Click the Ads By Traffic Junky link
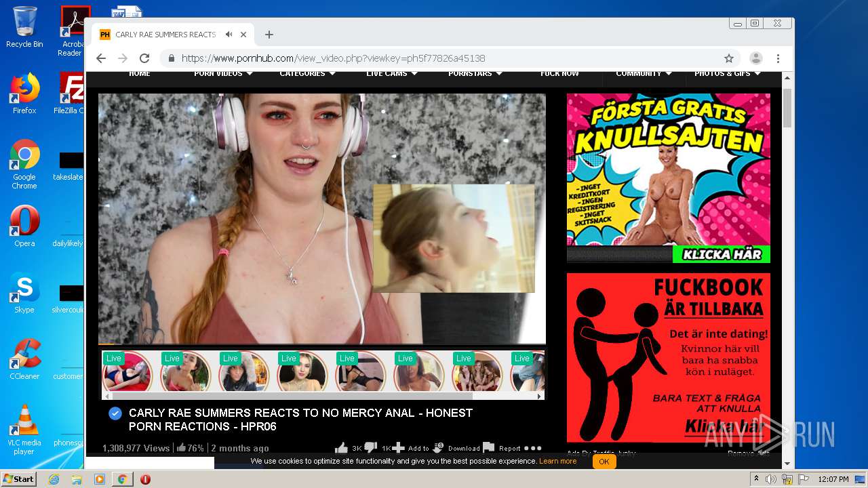This screenshot has width=868, height=488. [601, 453]
